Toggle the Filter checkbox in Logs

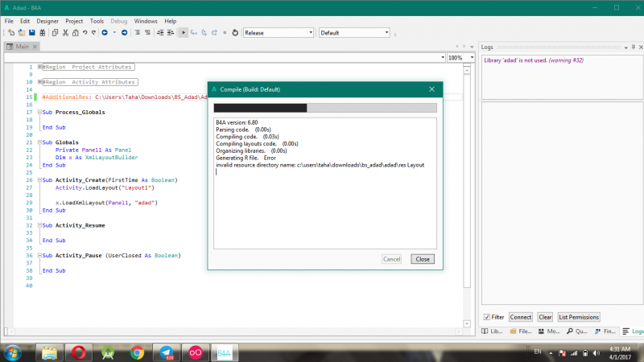pos(486,317)
